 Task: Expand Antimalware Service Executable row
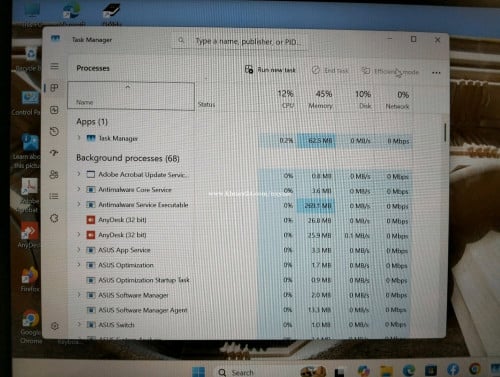[x=79, y=204]
